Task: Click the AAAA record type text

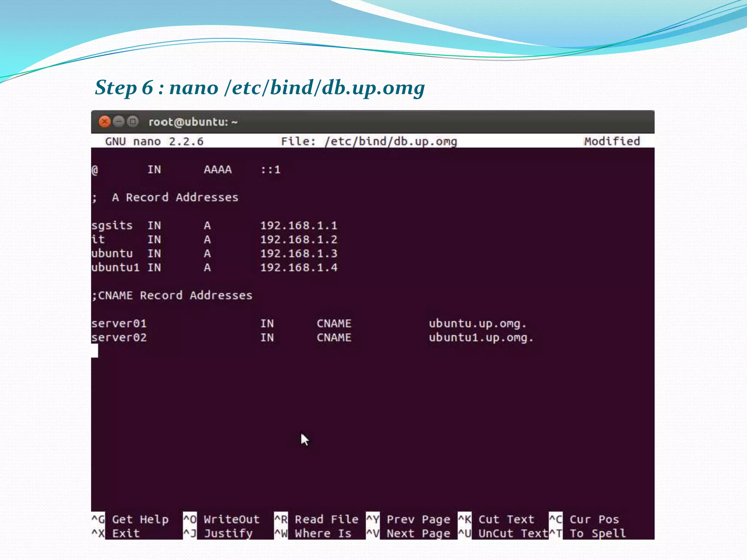Action: pos(218,170)
